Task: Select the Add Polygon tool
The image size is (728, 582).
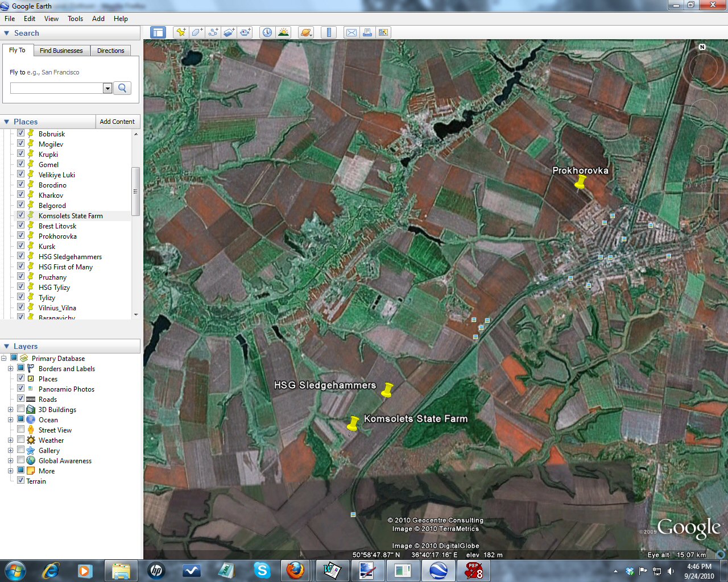Action: pos(197,32)
